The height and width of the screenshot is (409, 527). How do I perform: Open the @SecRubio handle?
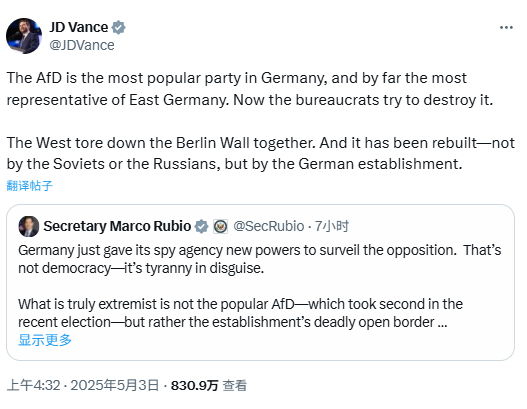[x=269, y=226]
